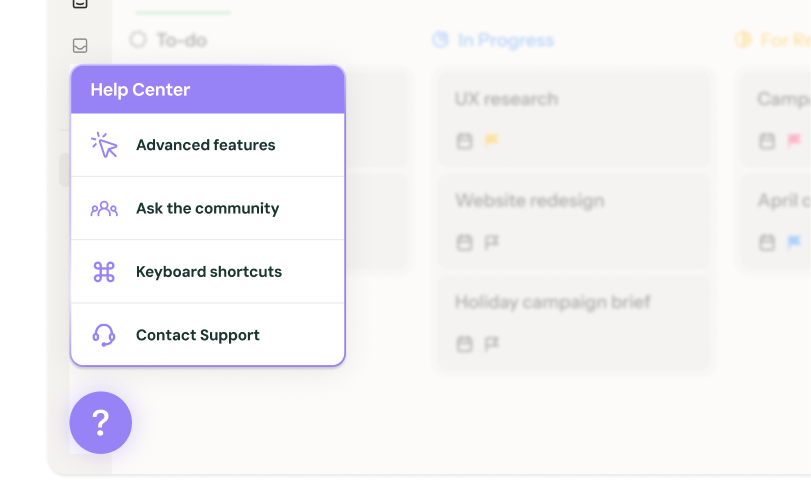The height and width of the screenshot is (480, 811).
Task: Click the In Progress column header
Action: point(505,40)
